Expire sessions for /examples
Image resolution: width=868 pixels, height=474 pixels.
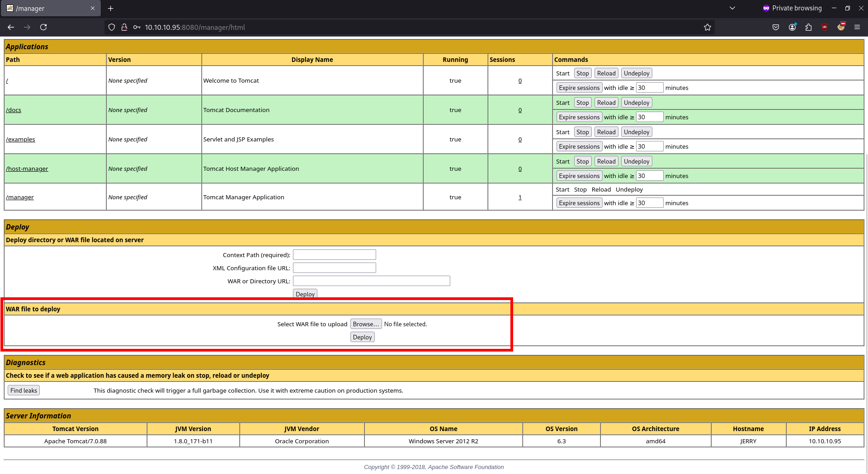tap(579, 146)
